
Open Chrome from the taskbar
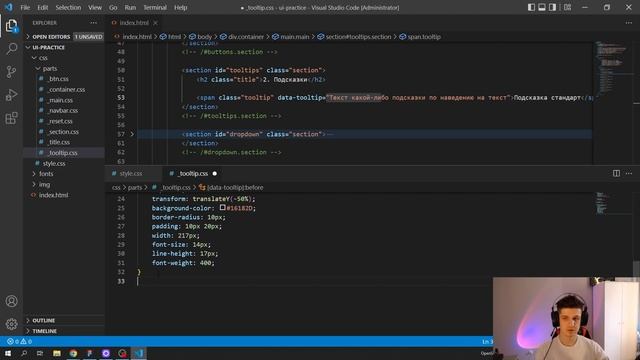coord(73,353)
